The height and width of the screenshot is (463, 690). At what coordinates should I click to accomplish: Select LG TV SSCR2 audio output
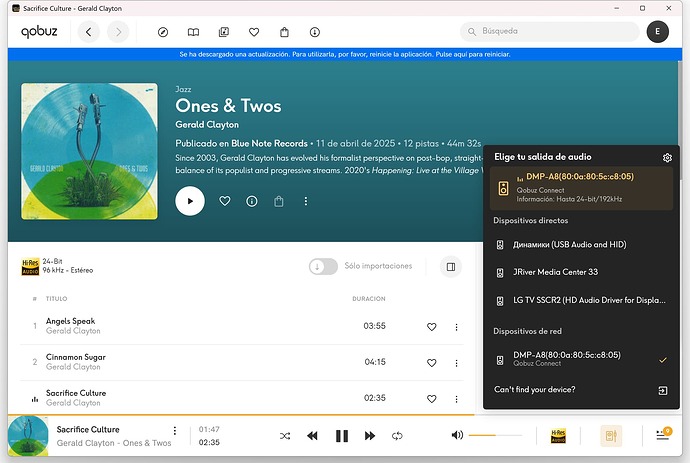pos(581,301)
